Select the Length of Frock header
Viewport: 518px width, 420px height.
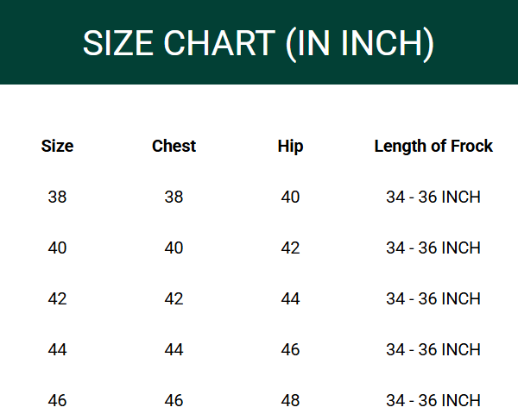pos(433,147)
